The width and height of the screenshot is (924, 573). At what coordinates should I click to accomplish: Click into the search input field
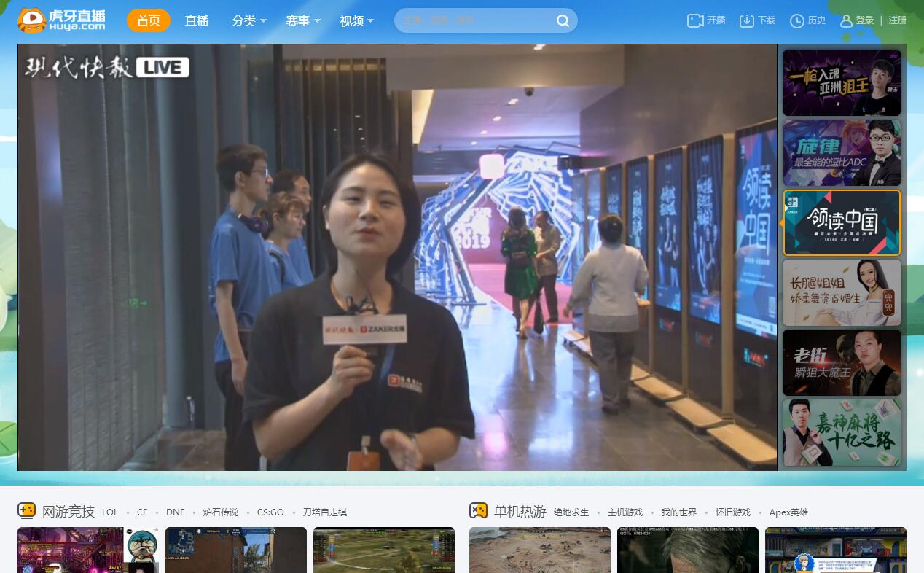(474, 21)
